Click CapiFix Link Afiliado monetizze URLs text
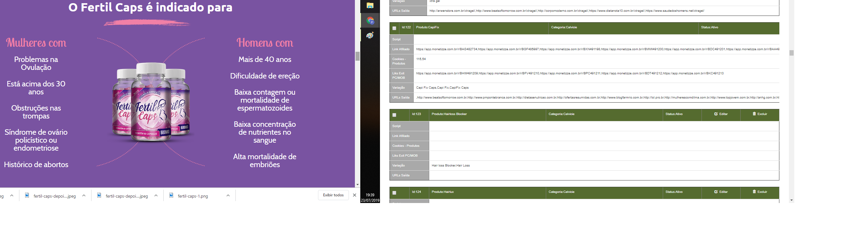The height and width of the screenshot is (244, 868). tap(597, 49)
